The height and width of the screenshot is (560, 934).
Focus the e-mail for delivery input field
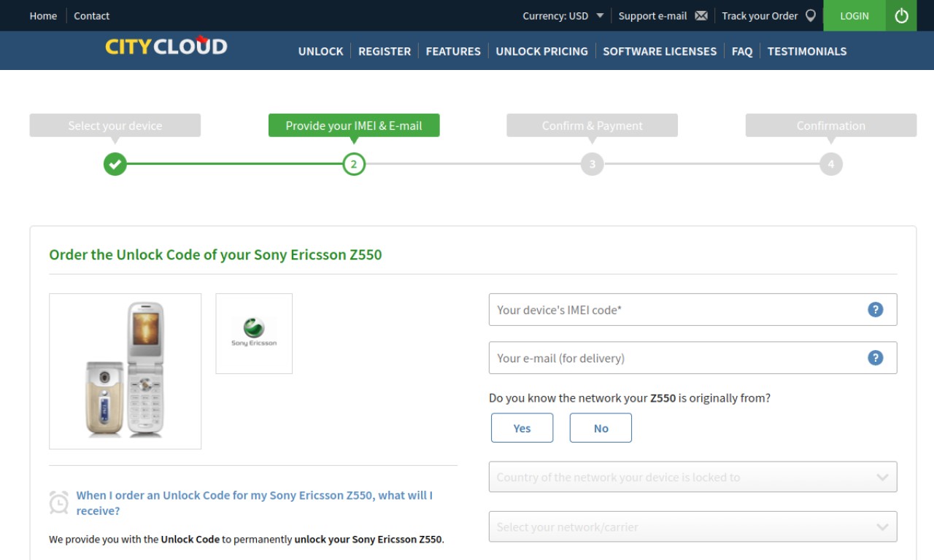[692, 358]
